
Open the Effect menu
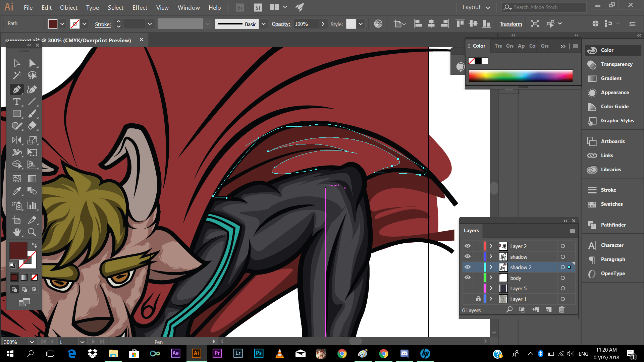coord(140,7)
